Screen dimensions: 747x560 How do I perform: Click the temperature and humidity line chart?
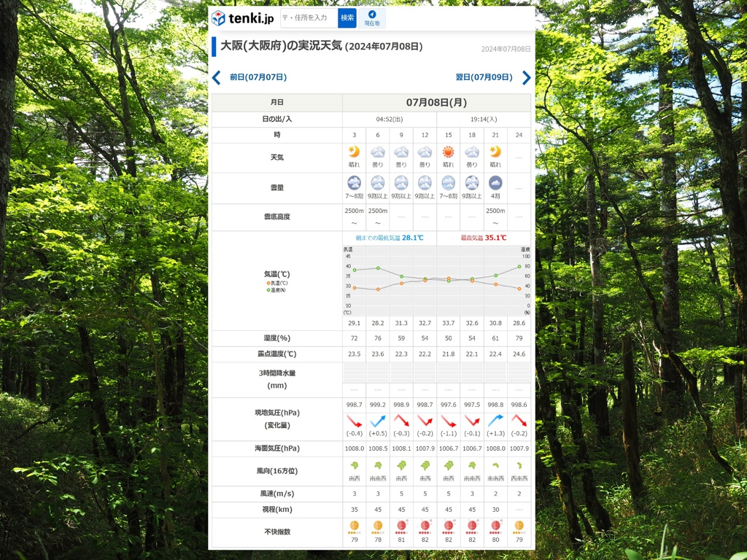coord(436,281)
